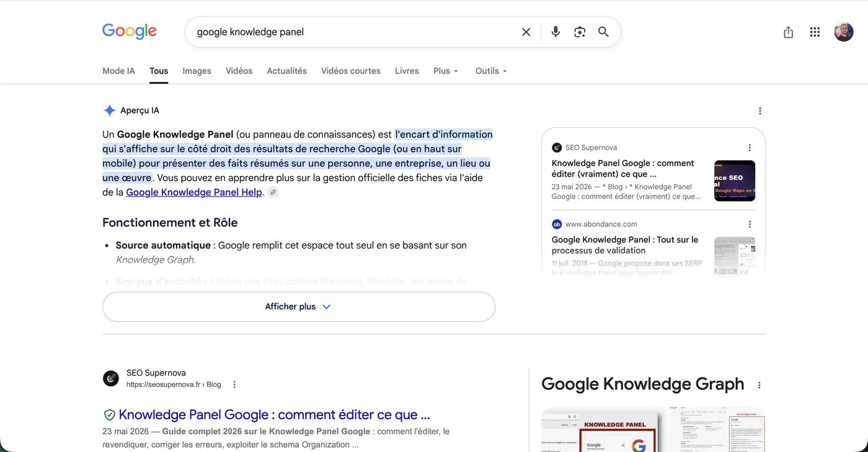Clear the search query with the X icon
Image resolution: width=868 pixels, height=452 pixels.
[x=526, y=32]
